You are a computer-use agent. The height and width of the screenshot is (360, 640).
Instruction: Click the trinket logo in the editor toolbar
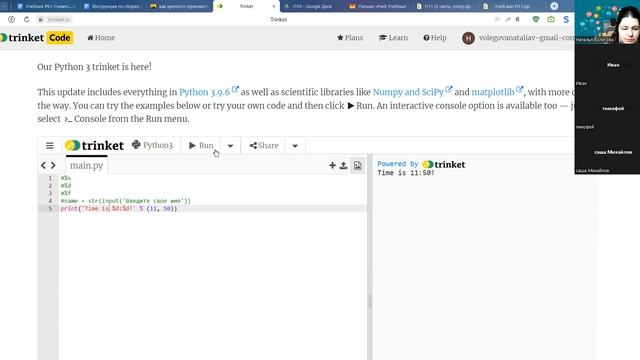coord(94,145)
